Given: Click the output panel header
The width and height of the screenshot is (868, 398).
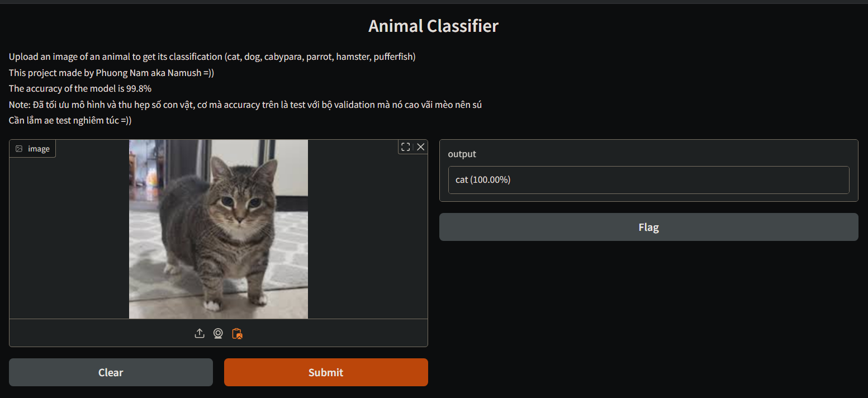Looking at the screenshot, I should [x=462, y=154].
